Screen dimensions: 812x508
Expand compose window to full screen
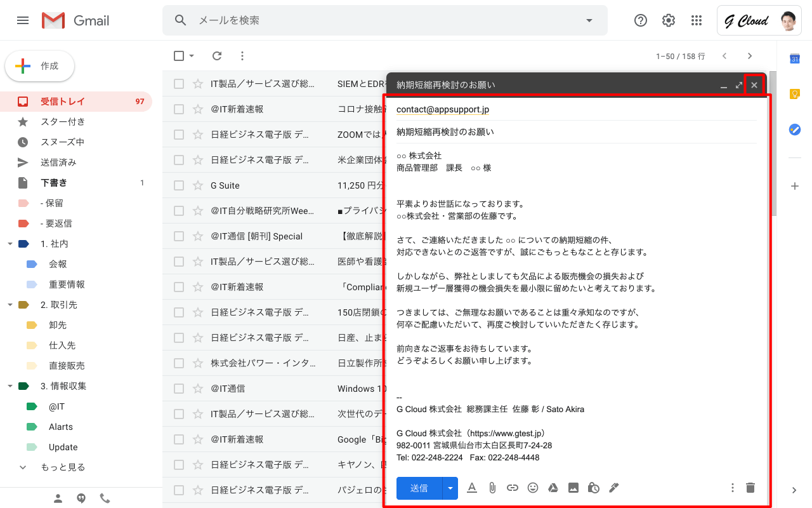(739, 85)
